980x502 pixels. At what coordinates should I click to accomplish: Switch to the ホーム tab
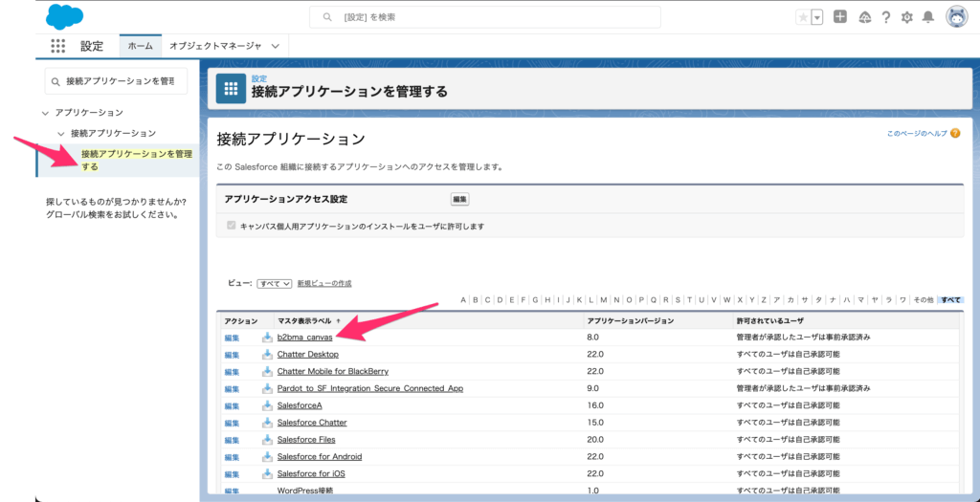click(x=140, y=46)
